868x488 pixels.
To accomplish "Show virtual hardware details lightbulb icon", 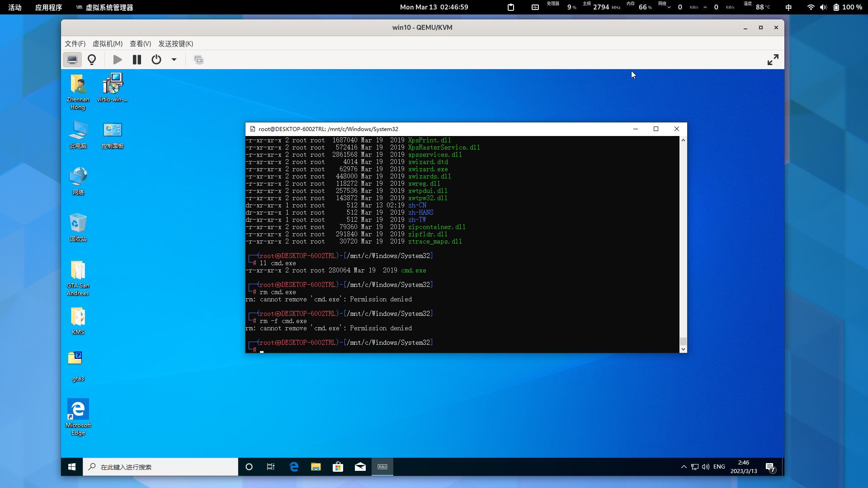I will click(92, 60).
